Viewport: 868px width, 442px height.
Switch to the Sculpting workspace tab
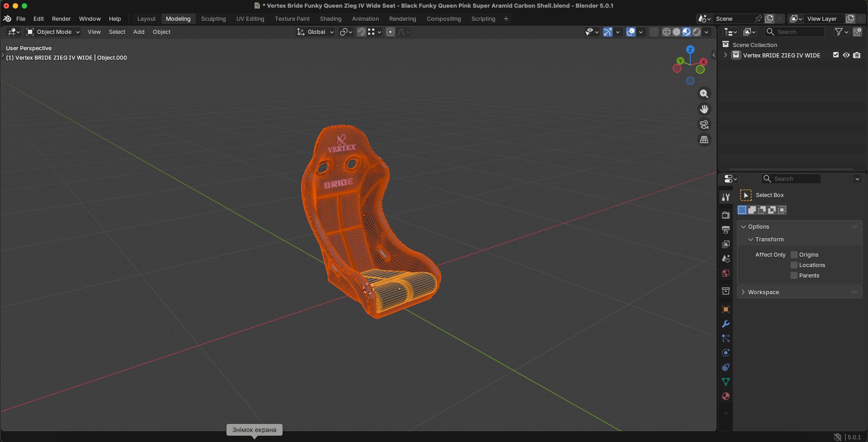point(213,19)
